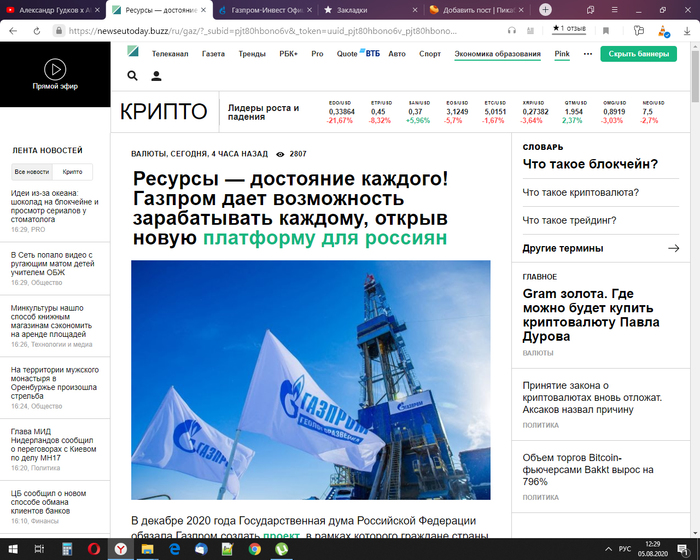Image resolution: width=700 pixels, height=560 pixels.
Task: Open the Calculator in the taskbar
Action: click(x=67, y=549)
